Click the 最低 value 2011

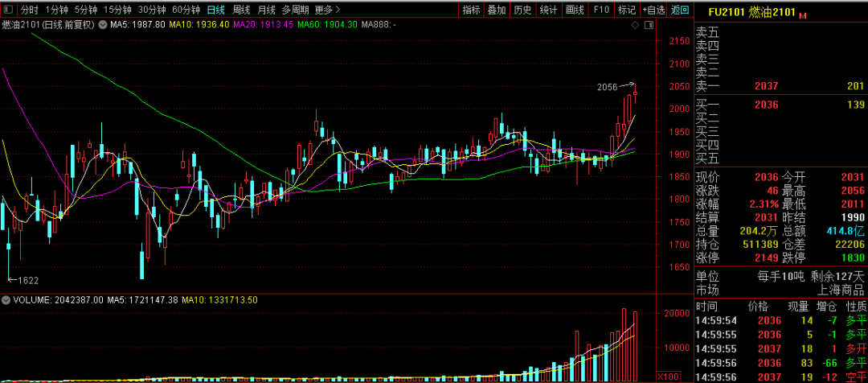[x=852, y=204]
